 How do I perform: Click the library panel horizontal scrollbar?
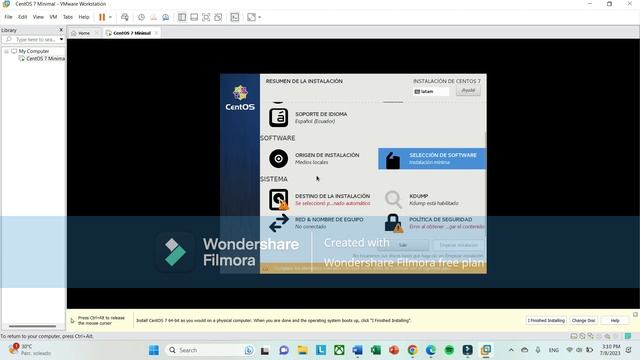coord(33,326)
